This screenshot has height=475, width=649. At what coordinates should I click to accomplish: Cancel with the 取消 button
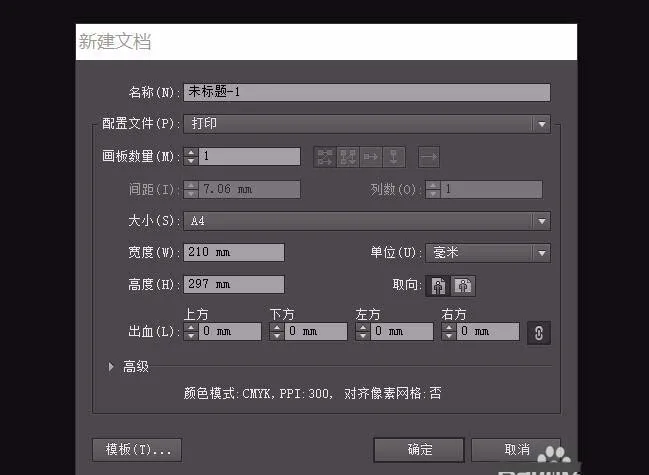[517, 450]
